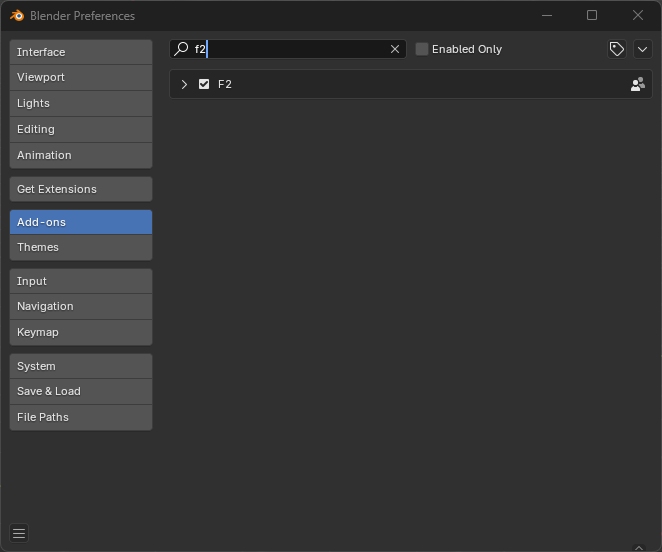The height and width of the screenshot is (552, 662).
Task: Click the Blender logo in title bar
Action: point(17,16)
